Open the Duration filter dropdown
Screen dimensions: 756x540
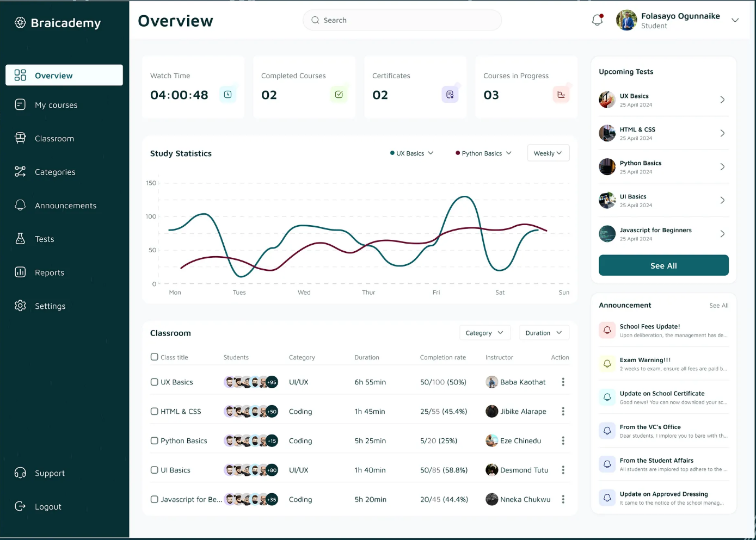click(544, 333)
